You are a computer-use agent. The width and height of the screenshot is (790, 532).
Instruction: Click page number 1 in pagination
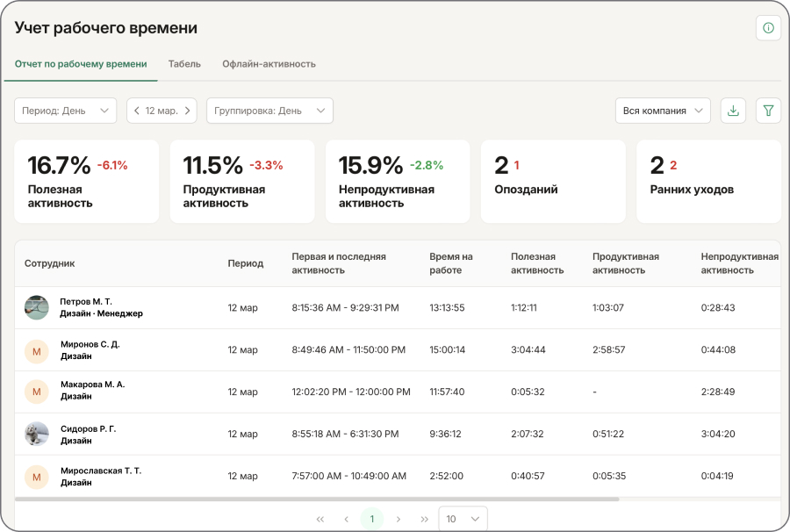pyautogui.click(x=372, y=519)
